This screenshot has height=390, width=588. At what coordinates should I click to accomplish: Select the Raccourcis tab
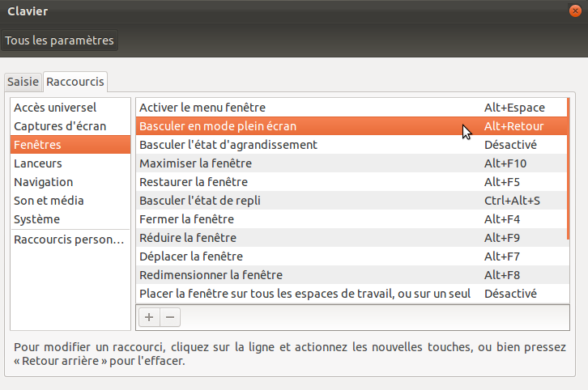(75, 82)
